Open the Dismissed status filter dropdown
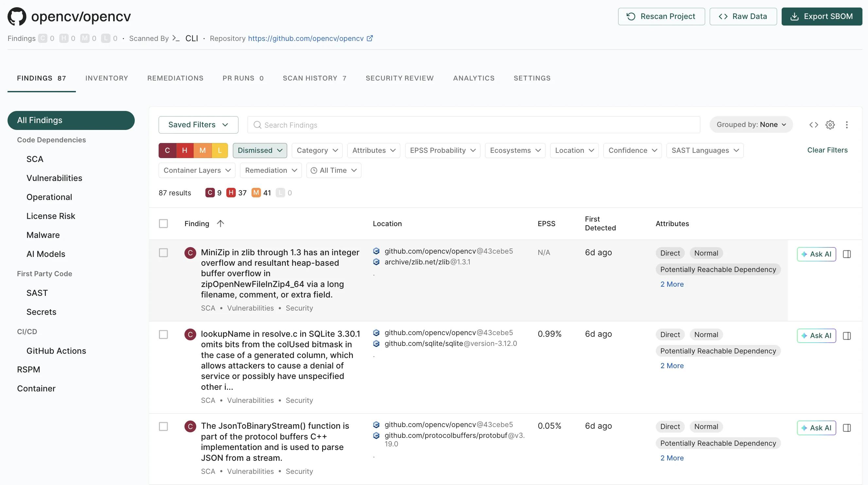This screenshot has width=868, height=485. point(260,151)
